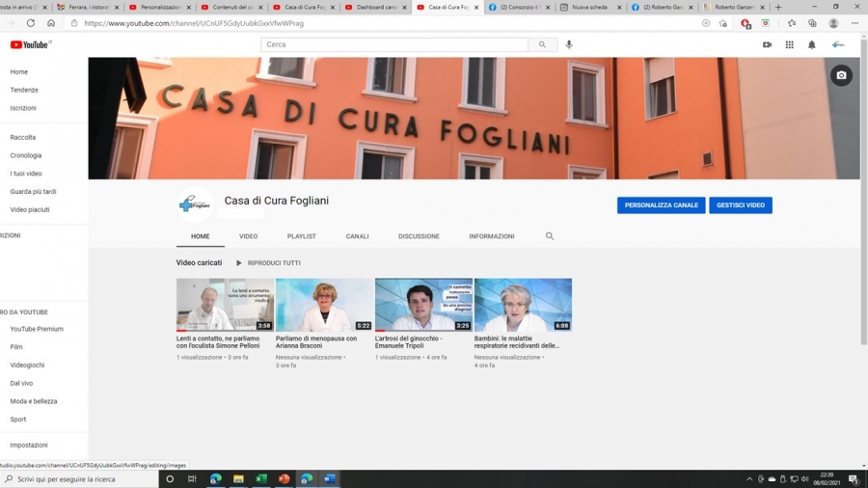Click the Cortana circle on taskbar
The image size is (868, 488).
click(170, 478)
